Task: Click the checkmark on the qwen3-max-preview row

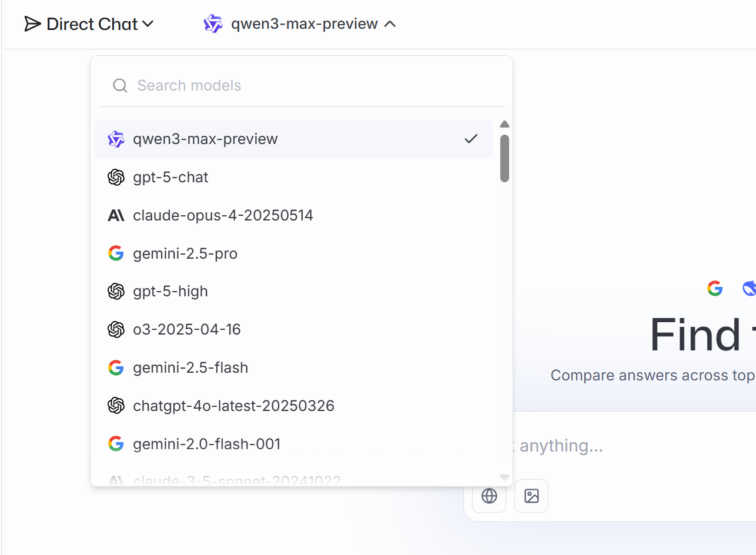Action: pos(471,139)
